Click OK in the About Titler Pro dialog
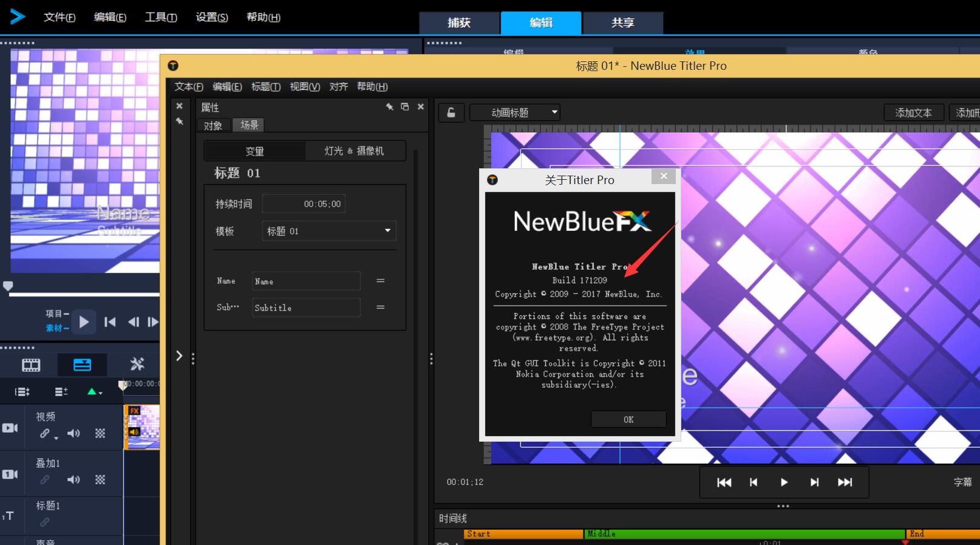This screenshot has width=980, height=545. pos(628,419)
